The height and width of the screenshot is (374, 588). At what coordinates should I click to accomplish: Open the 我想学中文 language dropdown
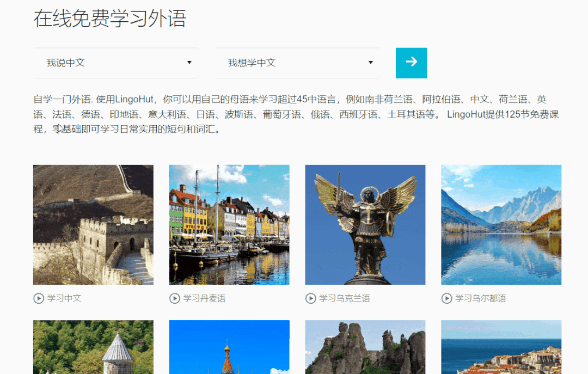point(298,63)
